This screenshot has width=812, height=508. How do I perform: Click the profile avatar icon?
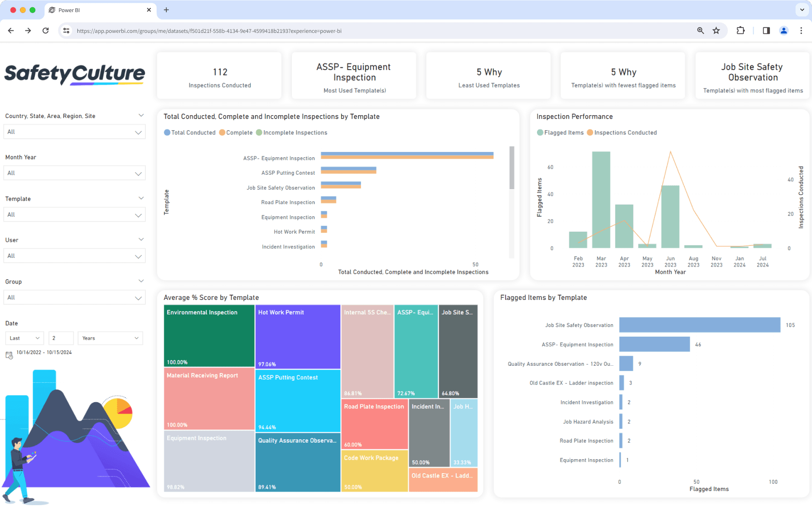783,30
